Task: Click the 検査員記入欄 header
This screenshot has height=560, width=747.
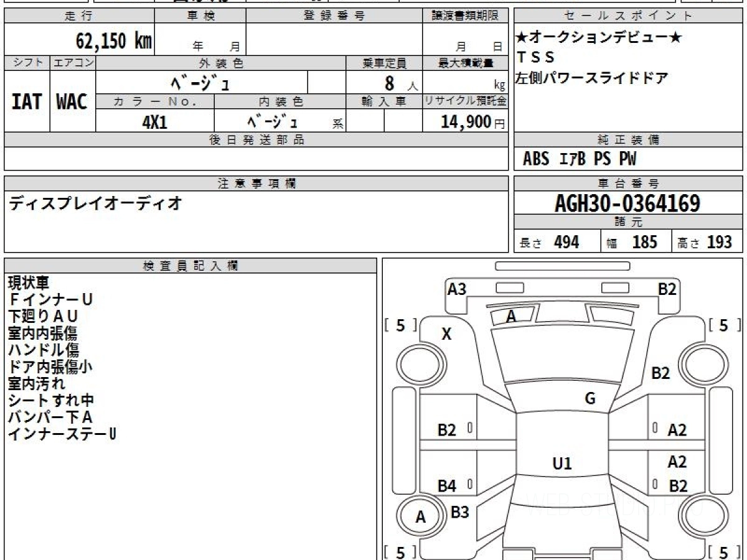Action: pos(190,266)
